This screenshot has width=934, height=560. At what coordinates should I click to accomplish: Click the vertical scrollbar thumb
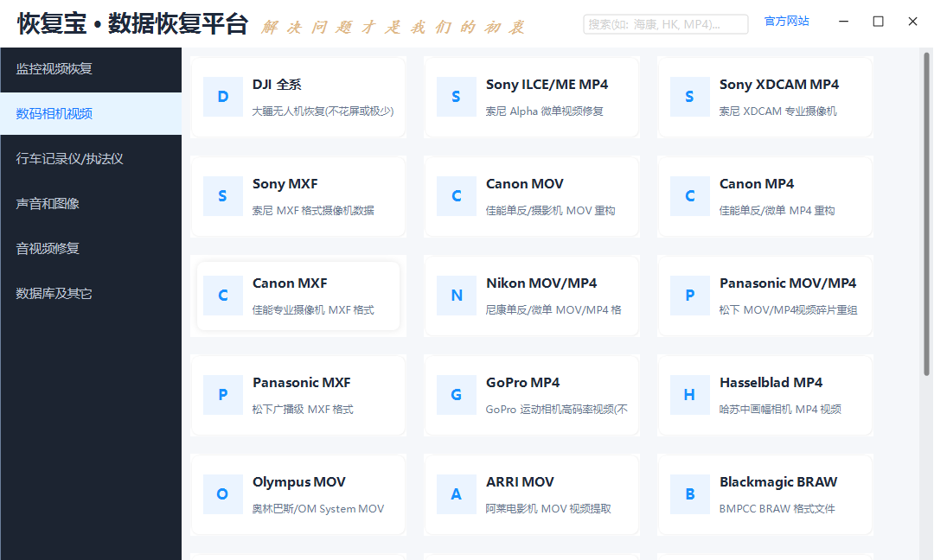coord(926,214)
